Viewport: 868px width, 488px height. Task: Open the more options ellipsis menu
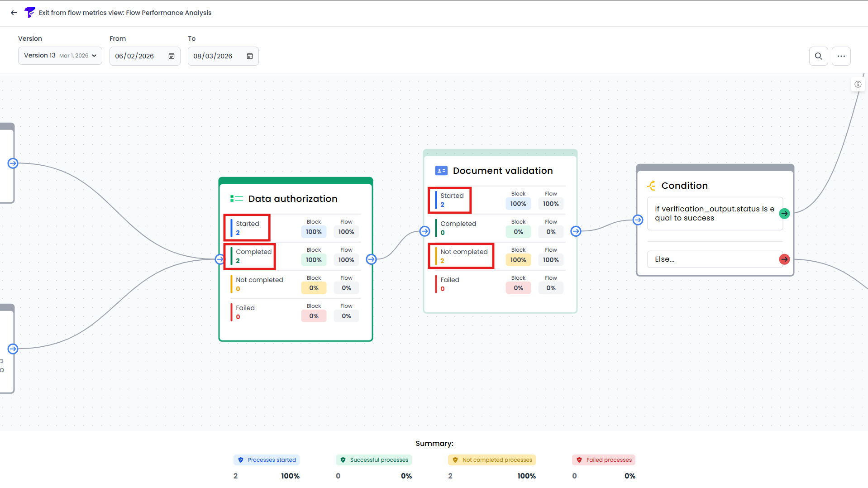841,56
